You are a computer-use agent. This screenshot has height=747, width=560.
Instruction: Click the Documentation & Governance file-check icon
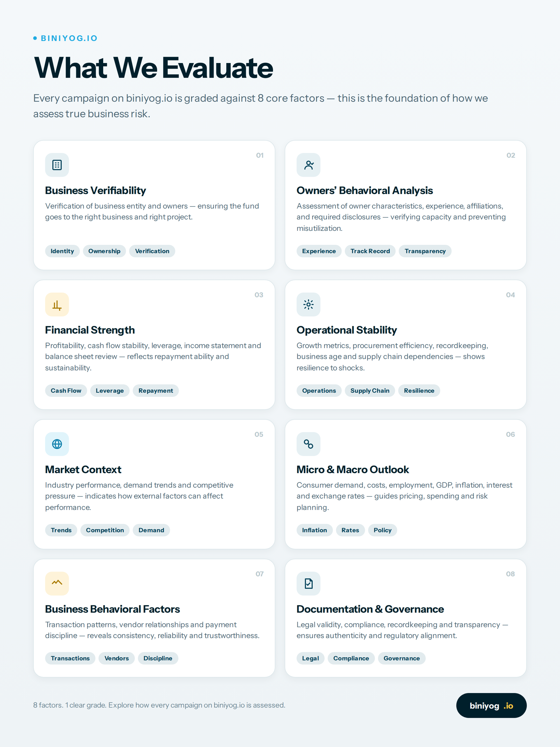pyautogui.click(x=308, y=583)
